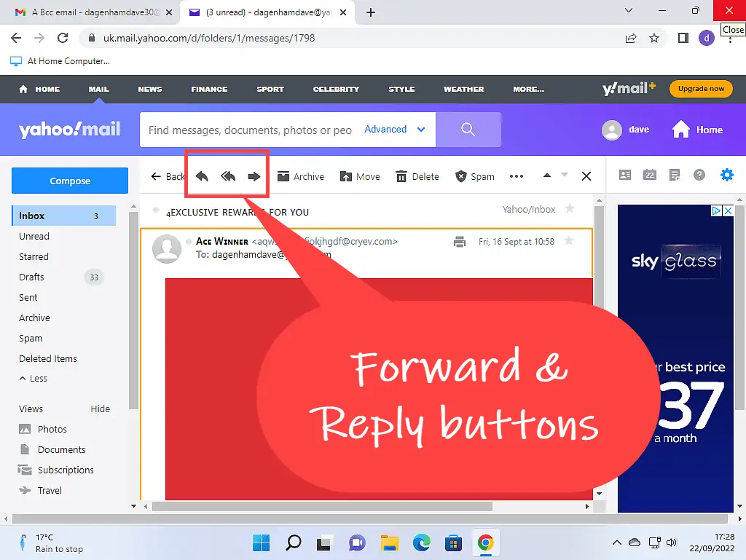Viewport: 746px width, 560px height.
Task: Reload the page
Action: point(63,38)
